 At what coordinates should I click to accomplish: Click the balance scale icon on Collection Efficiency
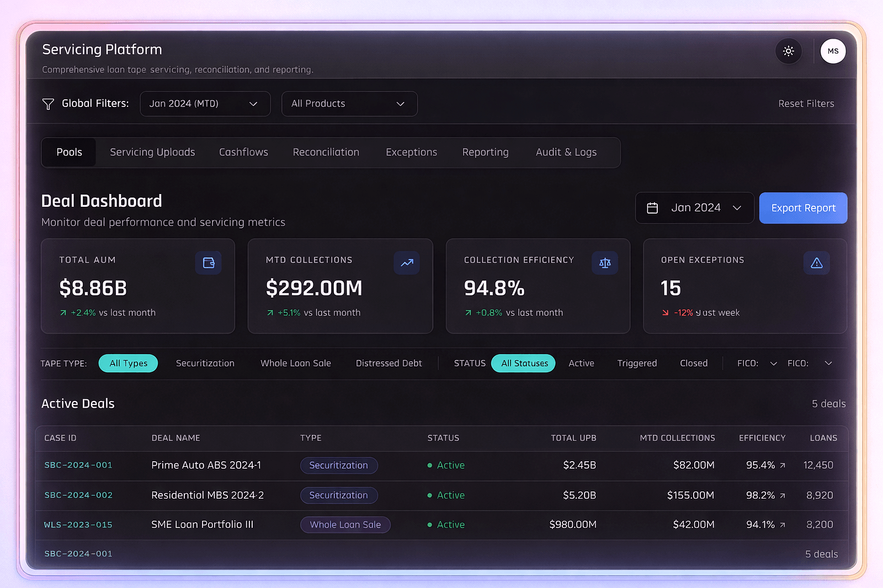click(604, 263)
